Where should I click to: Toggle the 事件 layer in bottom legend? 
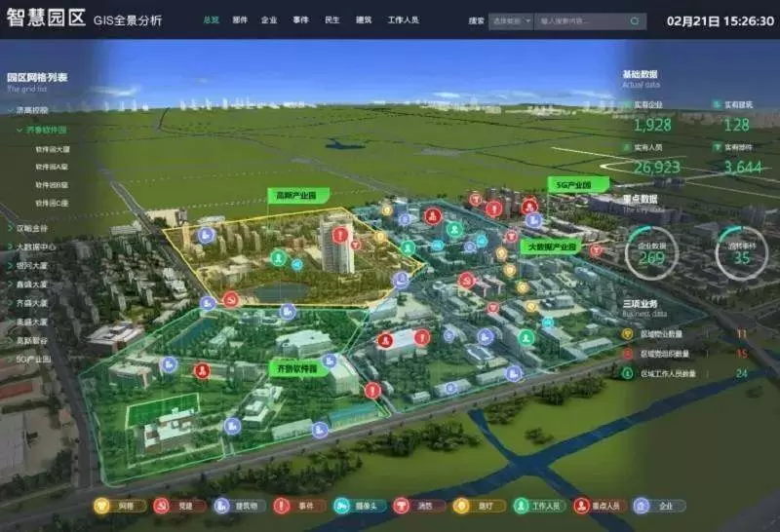299,506
